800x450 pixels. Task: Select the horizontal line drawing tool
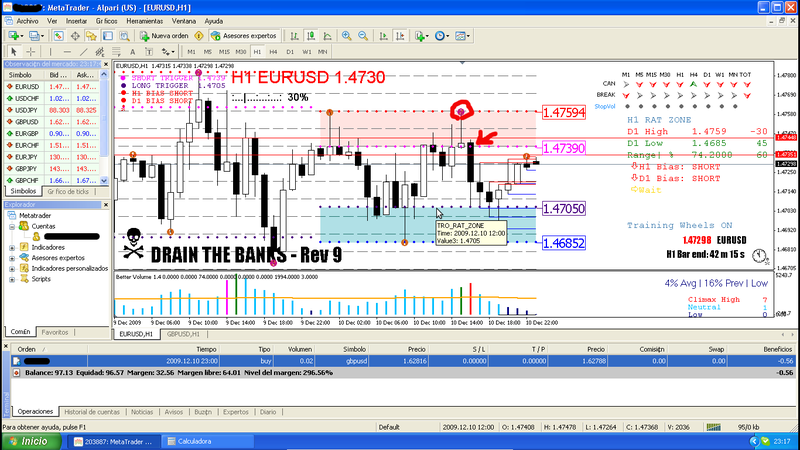pos(67,51)
